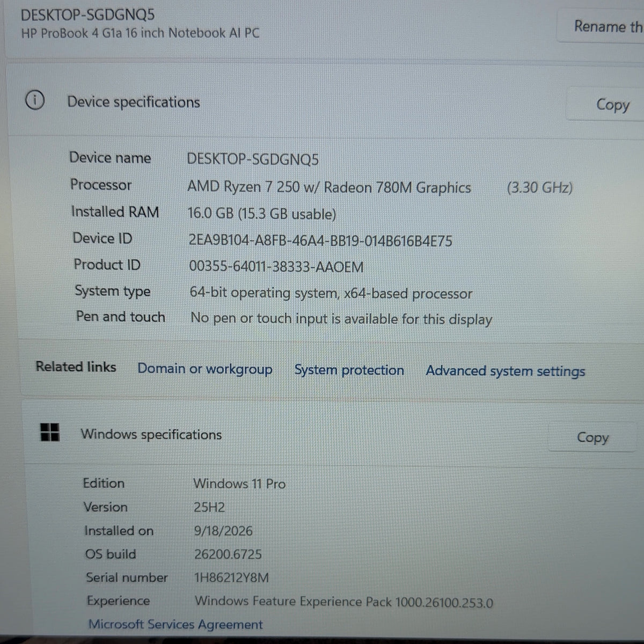
Task: Click the HP ProBook 4 G1a model text
Action: pos(140,33)
